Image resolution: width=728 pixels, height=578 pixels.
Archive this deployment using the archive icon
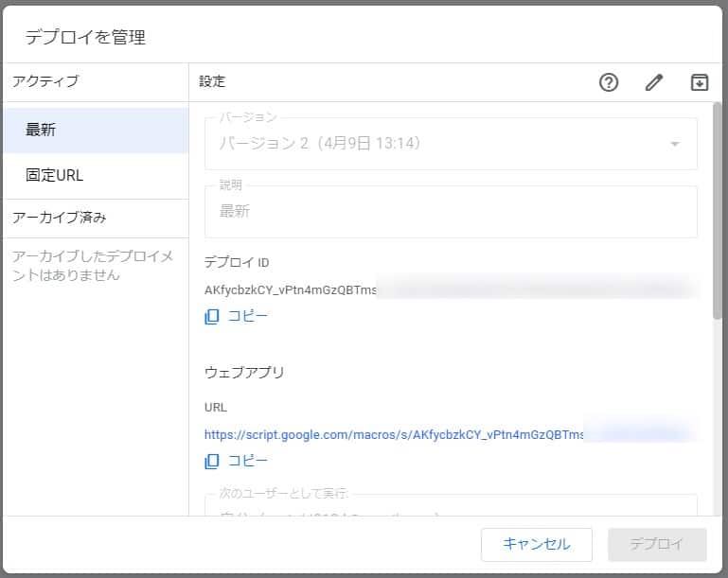tap(699, 82)
